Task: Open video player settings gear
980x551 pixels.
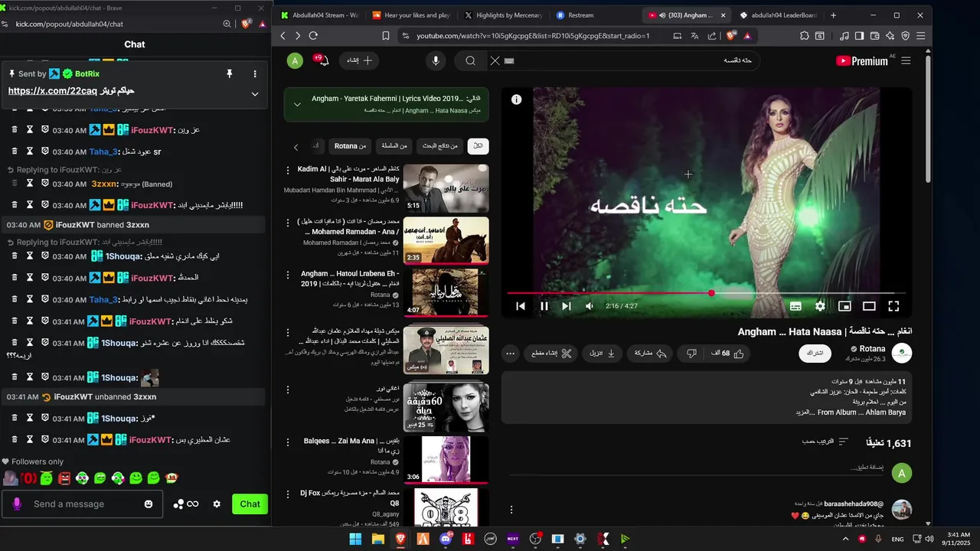Action: coord(820,306)
